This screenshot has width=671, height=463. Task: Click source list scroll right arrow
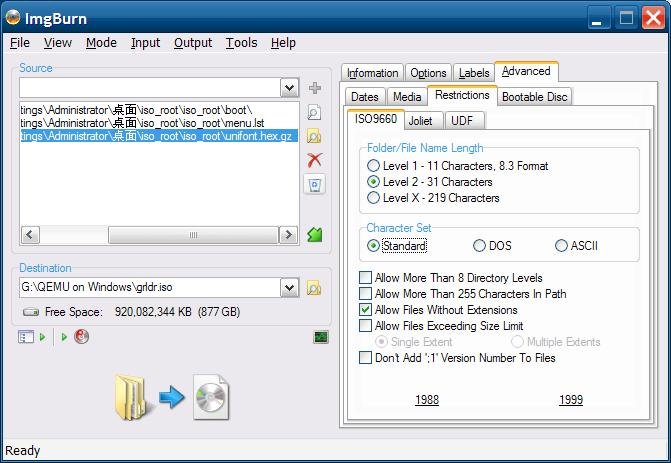tap(288, 235)
